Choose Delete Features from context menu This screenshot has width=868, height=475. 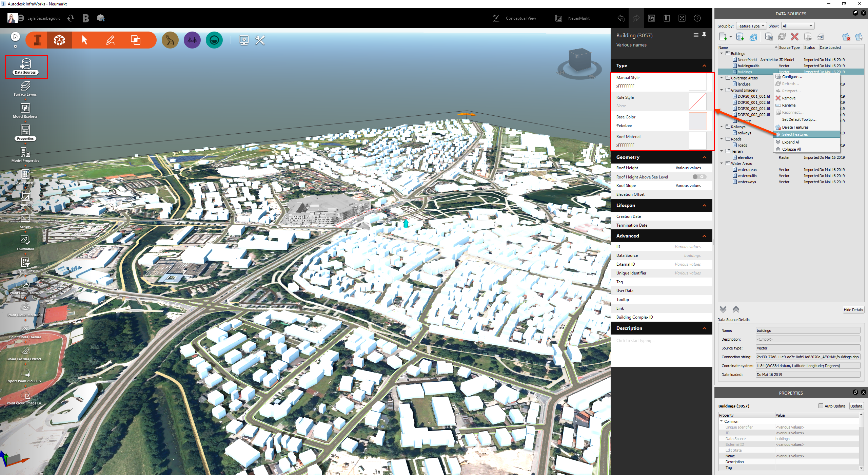click(795, 127)
